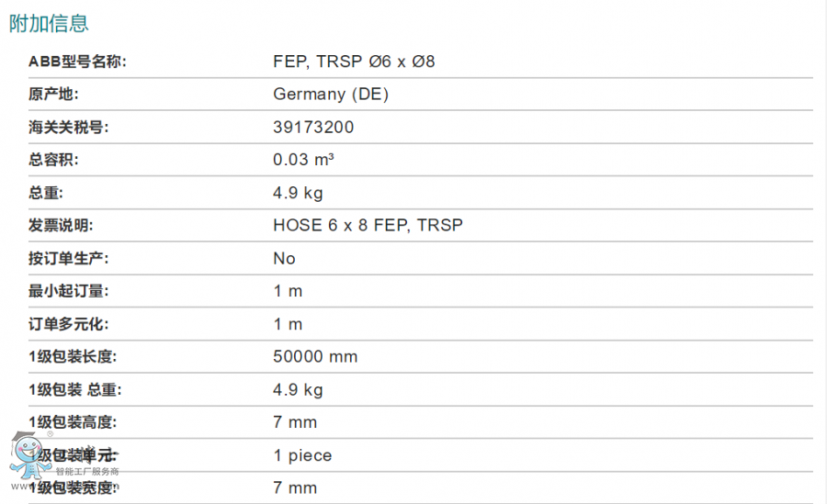Click the 4.9 kg value beside 总重
Image resolution: width=827 pixels, height=504 pixels.
click(298, 193)
